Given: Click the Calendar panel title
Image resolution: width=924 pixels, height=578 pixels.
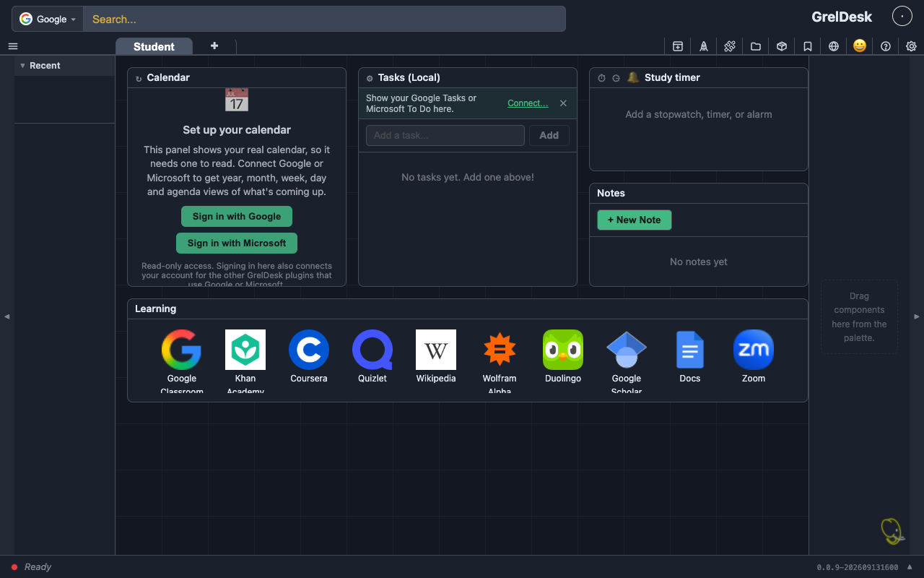Looking at the screenshot, I should (x=168, y=77).
